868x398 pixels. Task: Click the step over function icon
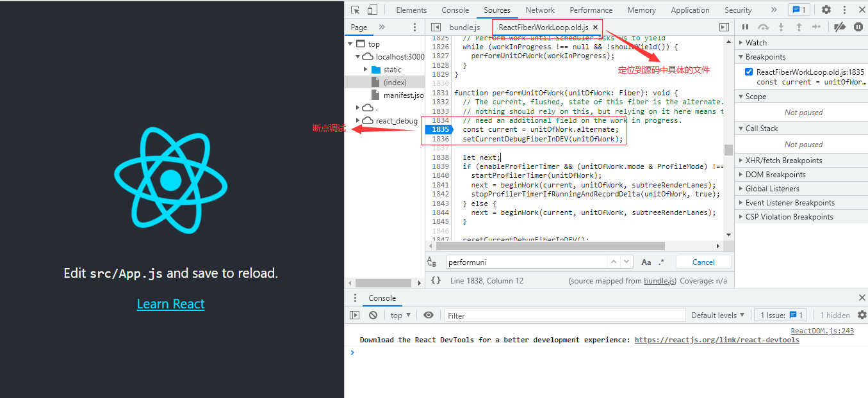point(763,27)
